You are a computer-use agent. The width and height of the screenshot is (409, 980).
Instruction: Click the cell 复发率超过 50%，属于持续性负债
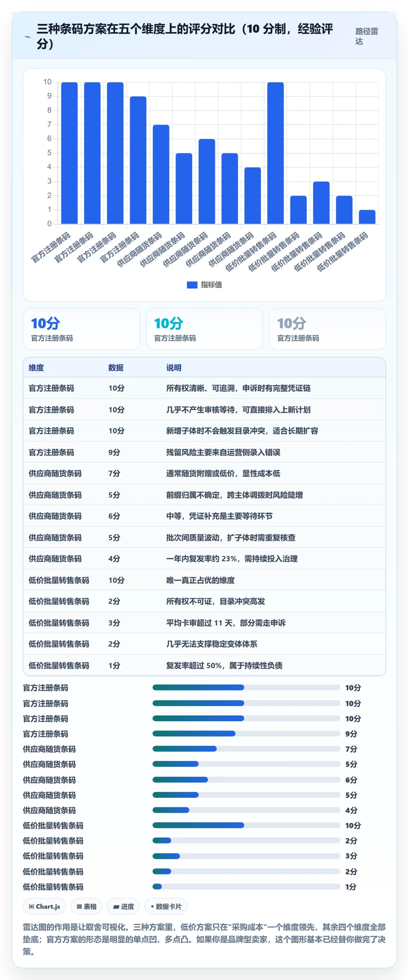coord(224,665)
